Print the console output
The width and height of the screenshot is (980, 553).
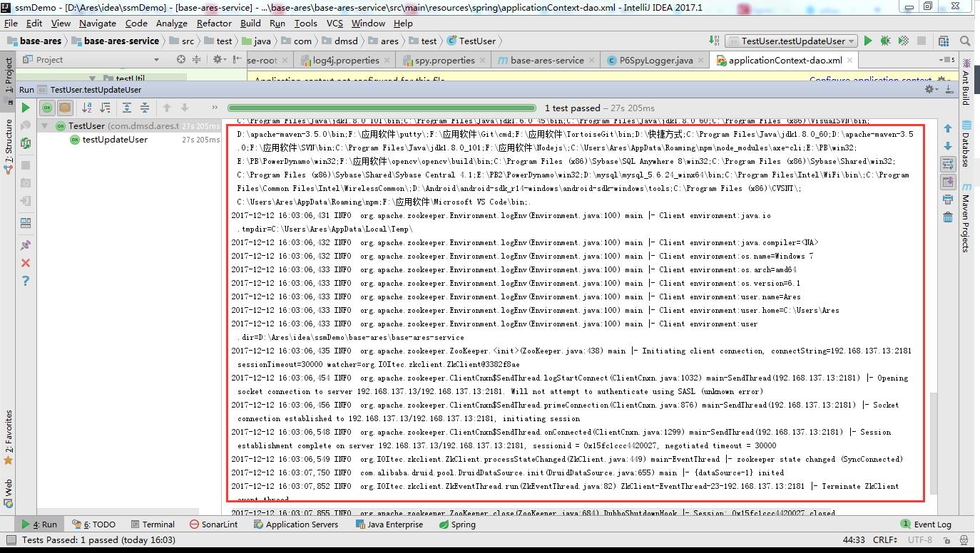(948, 200)
